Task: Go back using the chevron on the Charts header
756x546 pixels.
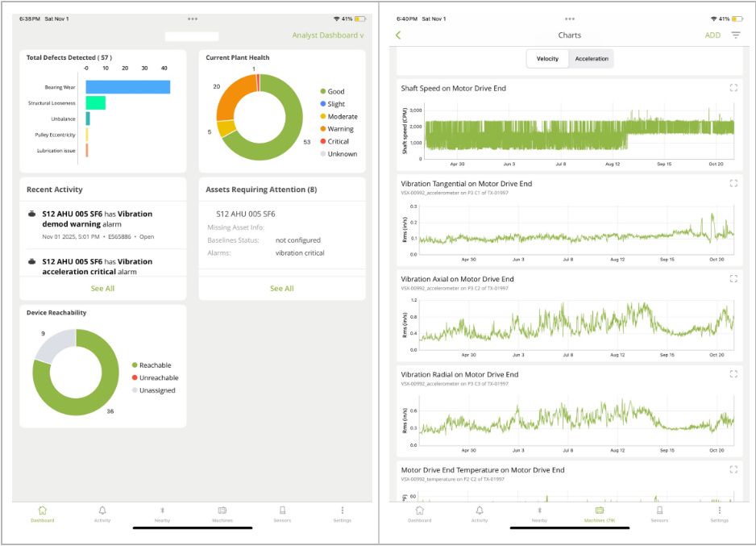Action: 398,35
